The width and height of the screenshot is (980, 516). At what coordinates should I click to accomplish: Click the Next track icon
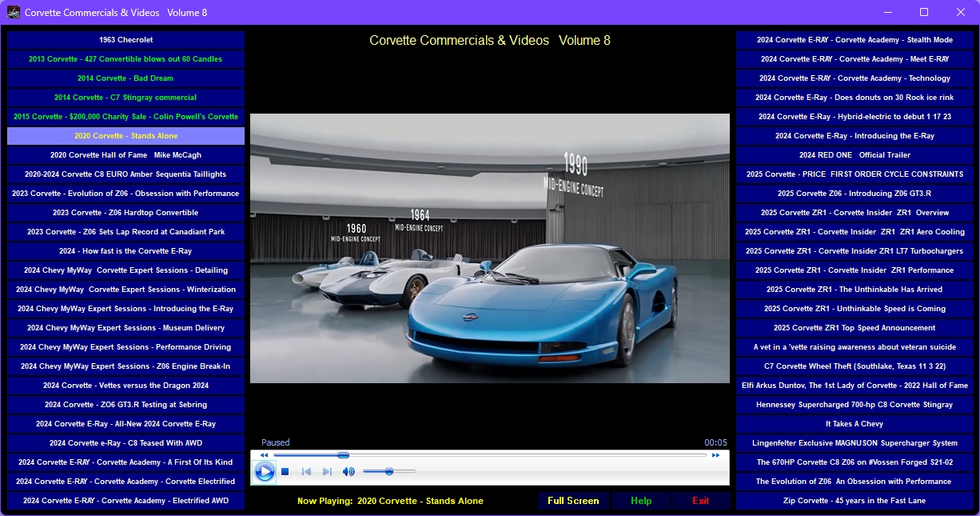click(x=327, y=472)
